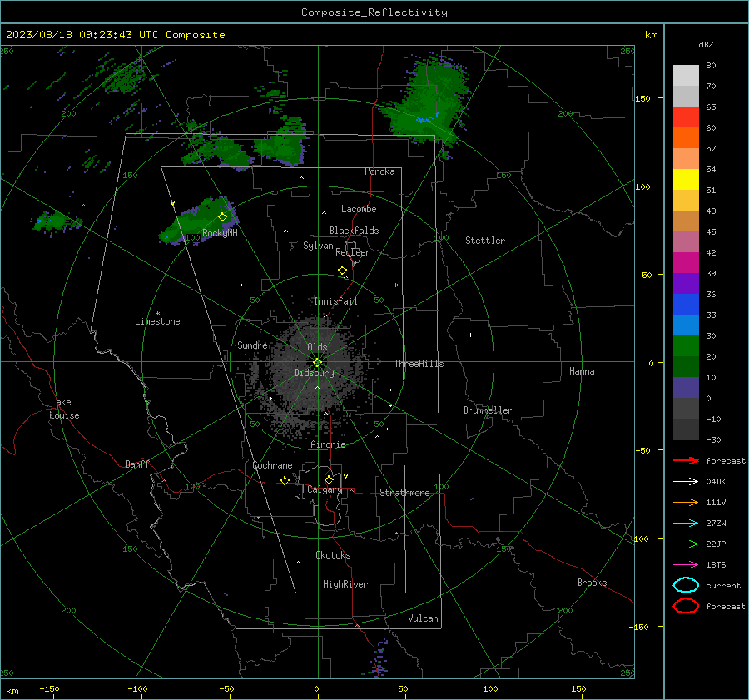Click the Sundre city label
Screen dimensions: 749x700
point(252,345)
